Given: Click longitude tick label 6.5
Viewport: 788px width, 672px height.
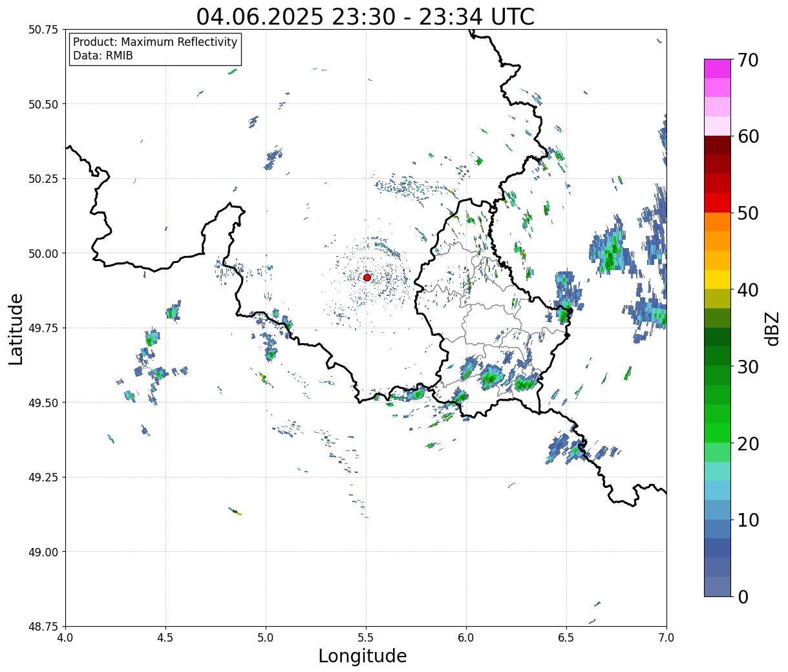Looking at the screenshot, I should tap(566, 637).
